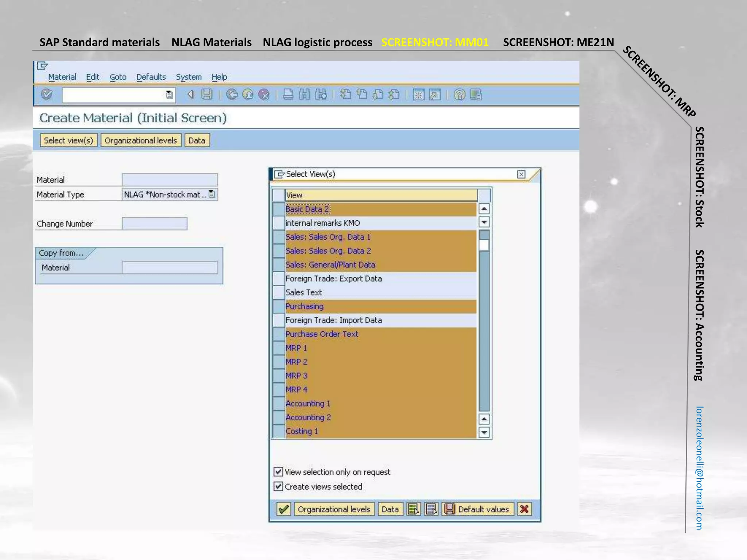The width and height of the screenshot is (747, 560).
Task: Click the Data button in the main application toolbar
Action: 197,140
